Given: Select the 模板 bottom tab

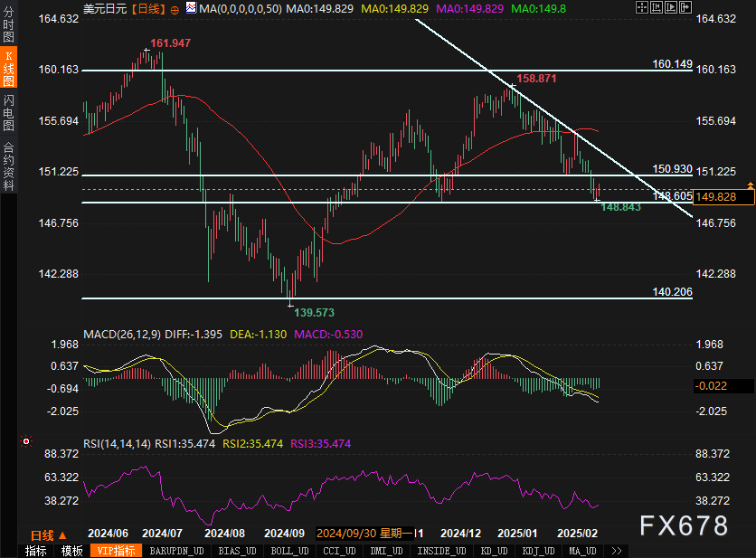Looking at the screenshot, I should tap(71, 551).
